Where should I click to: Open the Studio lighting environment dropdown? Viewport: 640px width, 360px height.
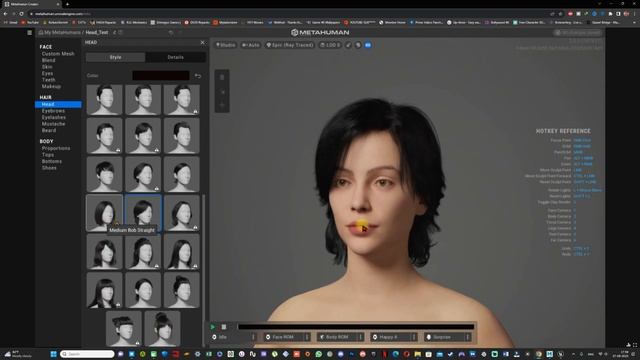coord(226,45)
